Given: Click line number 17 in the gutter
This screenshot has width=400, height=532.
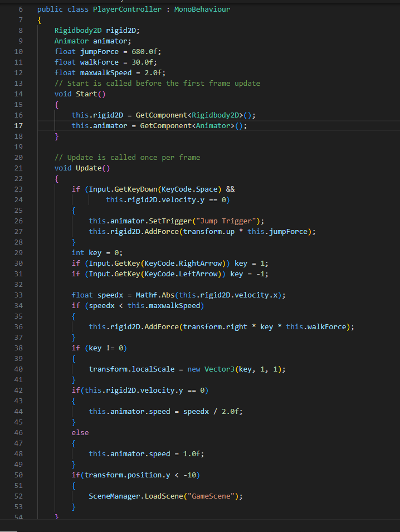Looking at the screenshot, I should click(19, 126).
